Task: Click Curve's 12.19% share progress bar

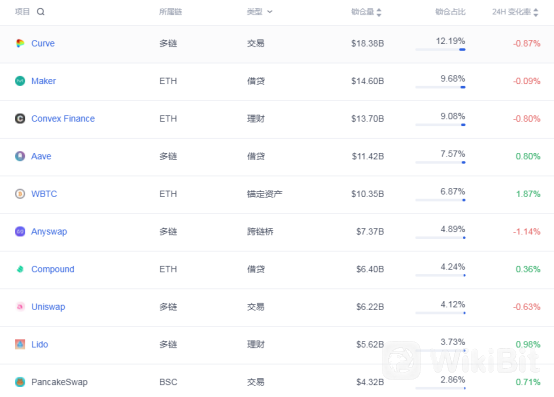Action: click(x=440, y=50)
